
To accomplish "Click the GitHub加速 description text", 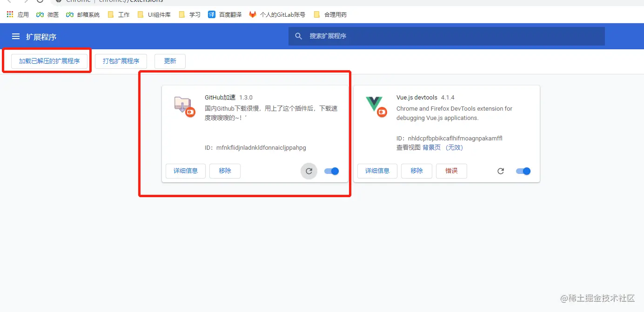I will pyautogui.click(x=271, y=113).
